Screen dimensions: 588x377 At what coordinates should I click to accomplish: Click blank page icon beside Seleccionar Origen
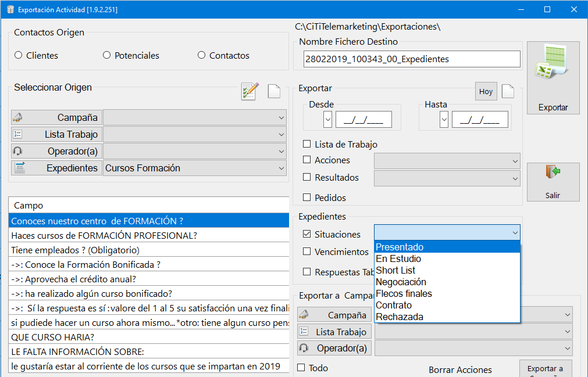[274, 91]
